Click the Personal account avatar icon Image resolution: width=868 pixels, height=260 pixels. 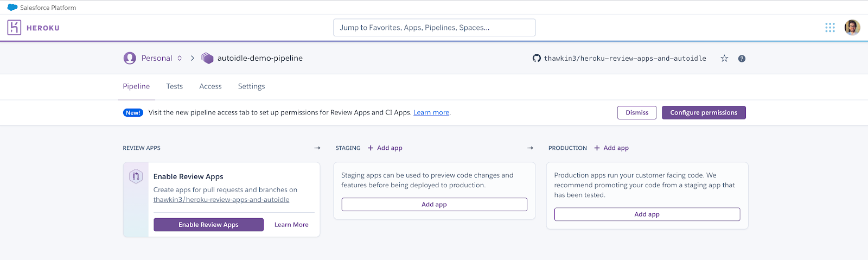(130, 58)
